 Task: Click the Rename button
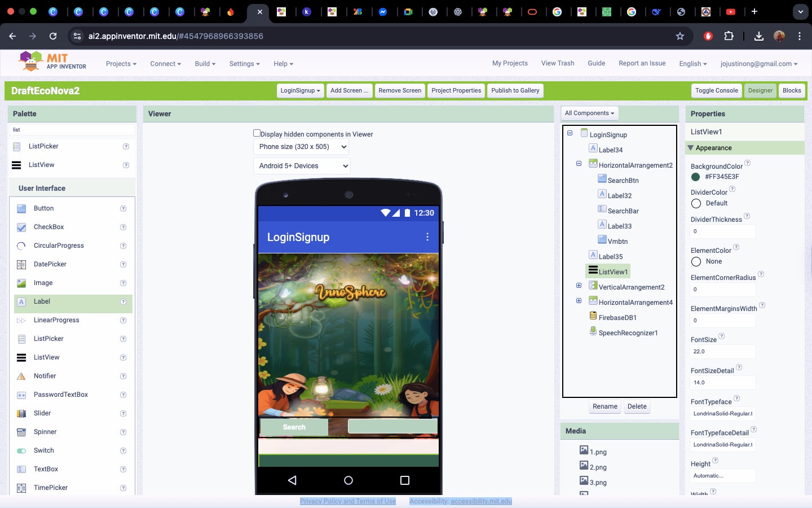pyautogui.click(x=604, y=406)
